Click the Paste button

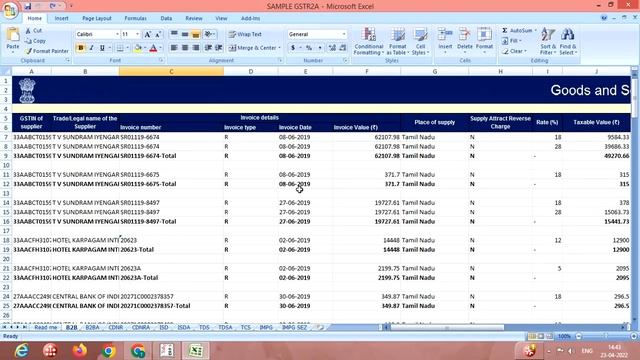pyautogui.click(x=13, y=40)
